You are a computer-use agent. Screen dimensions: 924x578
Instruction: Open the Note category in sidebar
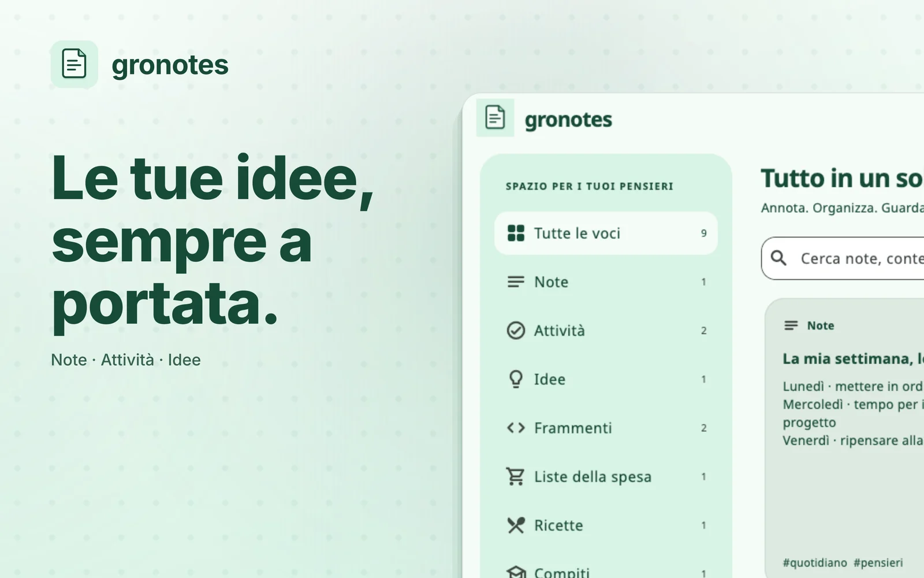click(x=606, y=281)
